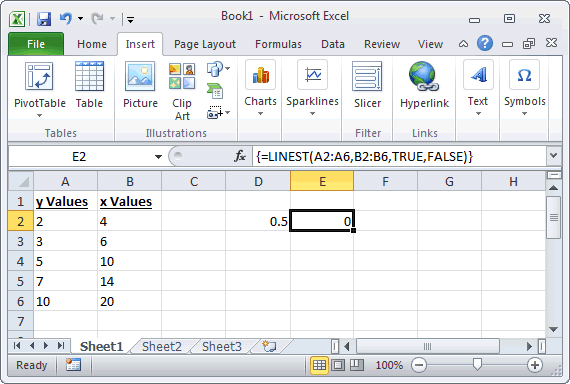This screenshot has width=570, height=384.
Task: Click cell D2 containing 0.5
Action: point(258,221)
